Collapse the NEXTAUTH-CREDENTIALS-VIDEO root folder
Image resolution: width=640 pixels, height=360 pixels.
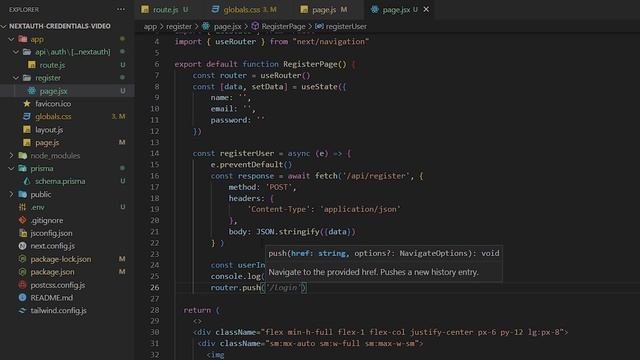pyautogui.click(x=4, y=26)
